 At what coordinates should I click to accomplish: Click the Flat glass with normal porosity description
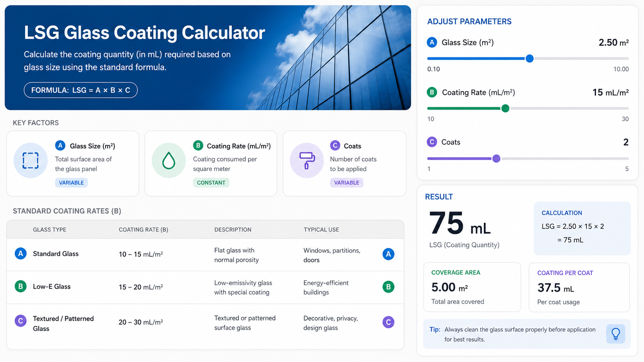tap(236, 255)
